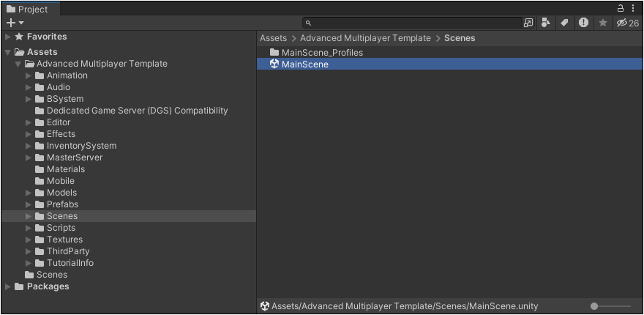Collapse the Advanced Multiplayer Template folder

(x=18, y=64)
